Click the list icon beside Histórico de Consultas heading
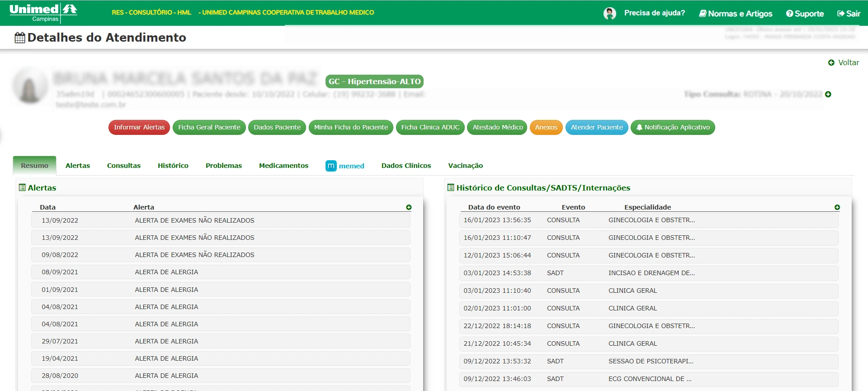This screenshot has height=391, width=868. point(451,187)
